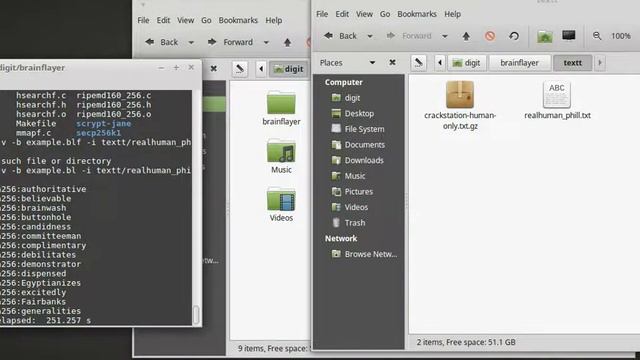Viewport: 640px width, 360px height.
Task: Click the zoom magnifier icon
Action: tap(597, 36)
